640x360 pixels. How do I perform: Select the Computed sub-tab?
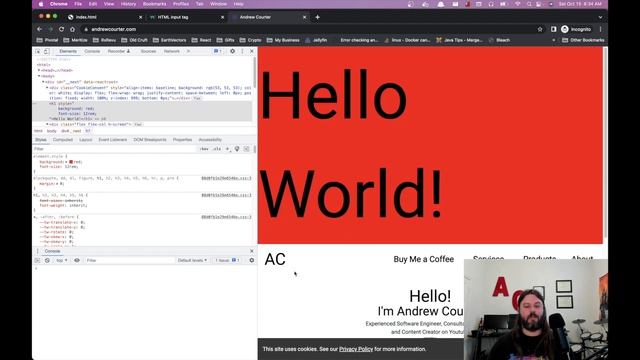63,140
